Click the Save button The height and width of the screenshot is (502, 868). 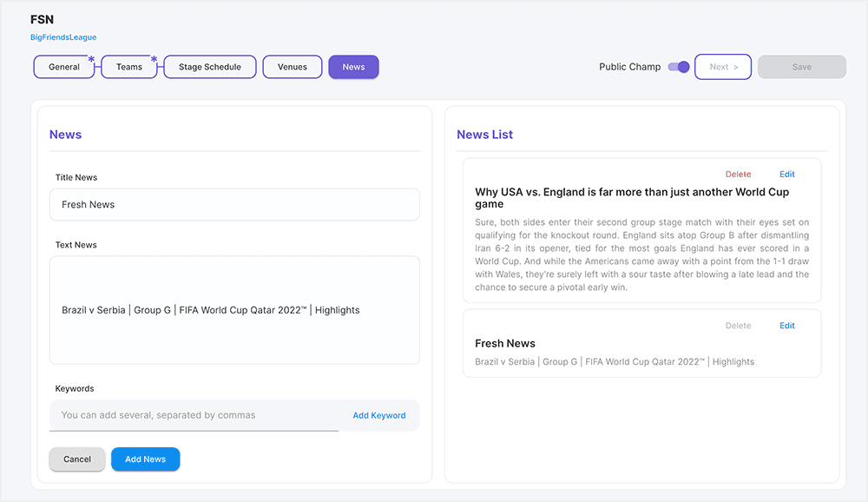[x=801, y=67]
